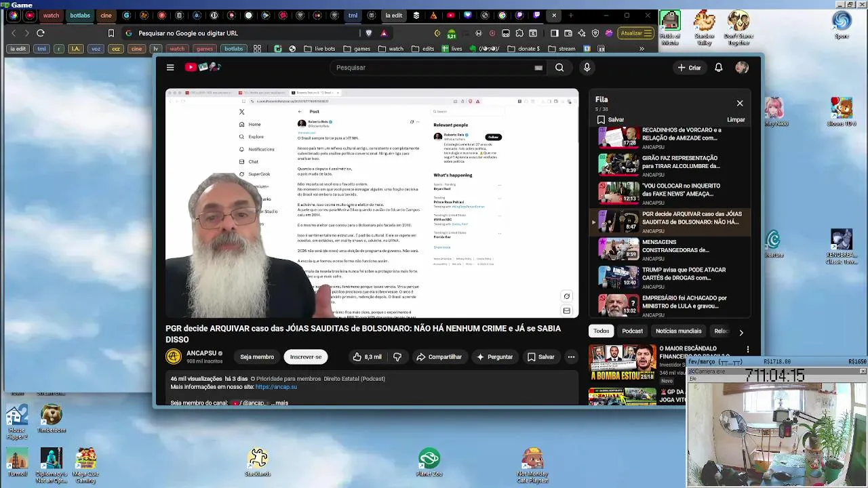This screenshot has width=868, height=488.
Task: Open queue item EMPRESÁRIO foi ACHACADO
Action: (x=671, y=304)
